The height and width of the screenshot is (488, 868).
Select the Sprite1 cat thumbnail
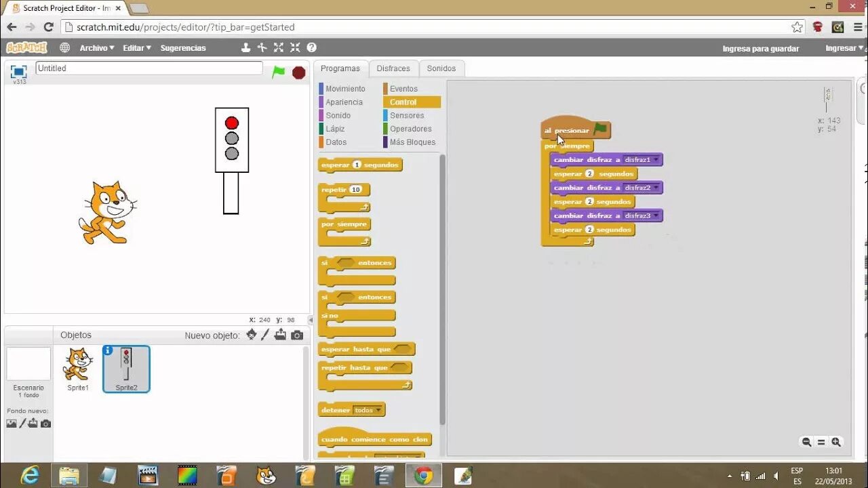click(x=77, y=369)
